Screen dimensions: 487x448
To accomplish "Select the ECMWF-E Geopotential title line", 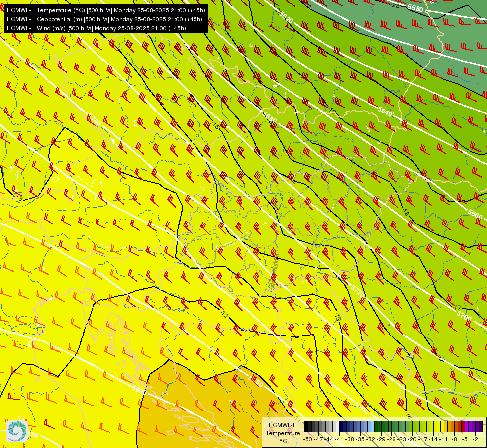I will point(104,19).
